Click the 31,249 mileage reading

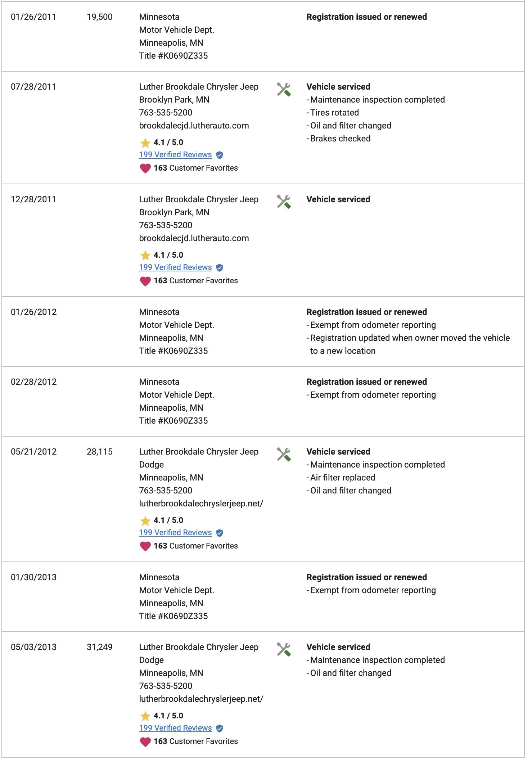[x=100, y=647]
